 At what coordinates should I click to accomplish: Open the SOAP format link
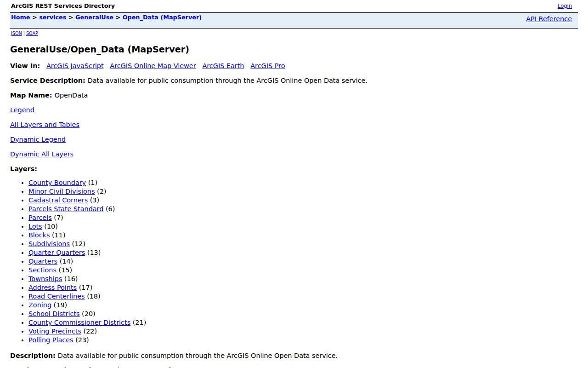[x=32, y=33]
